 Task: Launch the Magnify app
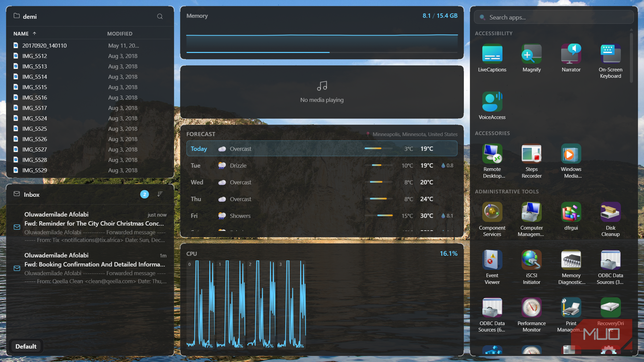(532, 58)
